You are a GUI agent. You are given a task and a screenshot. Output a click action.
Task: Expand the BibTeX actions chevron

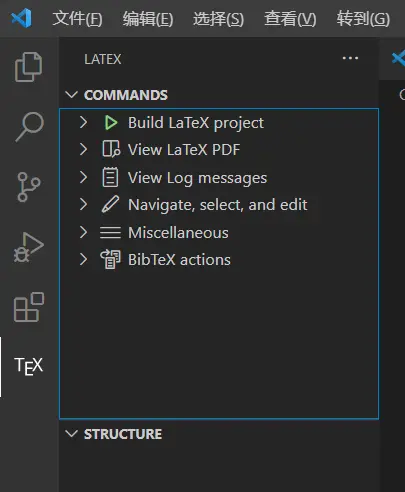(84, 259)
